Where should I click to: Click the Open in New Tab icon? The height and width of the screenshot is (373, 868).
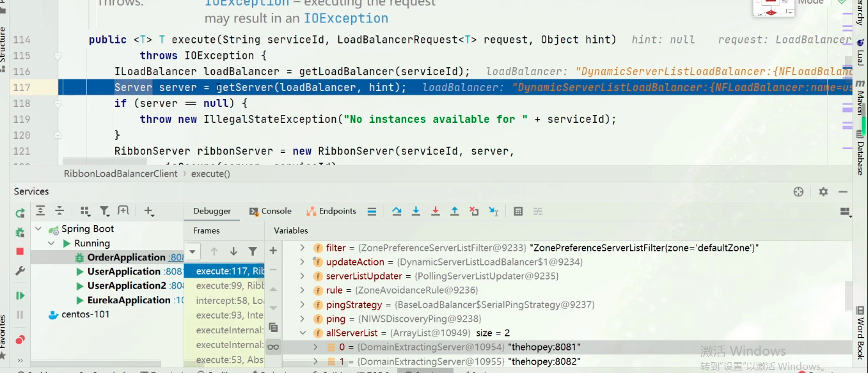click(123, 210)
